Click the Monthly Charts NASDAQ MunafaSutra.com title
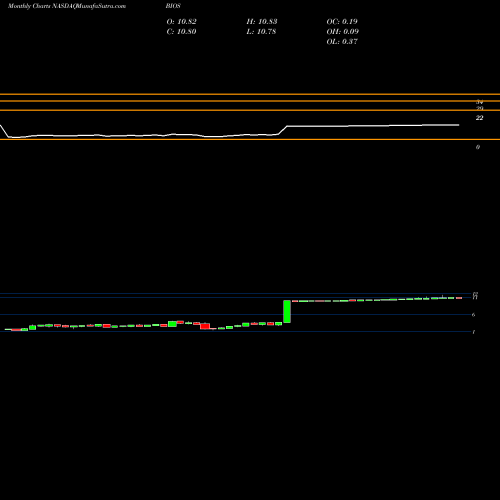This screenshot has width=500, height=500. pos(67,6)
